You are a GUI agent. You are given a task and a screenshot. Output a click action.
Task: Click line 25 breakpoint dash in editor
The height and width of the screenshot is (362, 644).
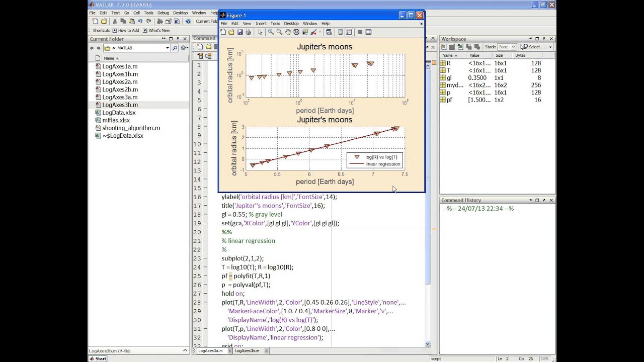pyautogui.click(x=206, y=276)
